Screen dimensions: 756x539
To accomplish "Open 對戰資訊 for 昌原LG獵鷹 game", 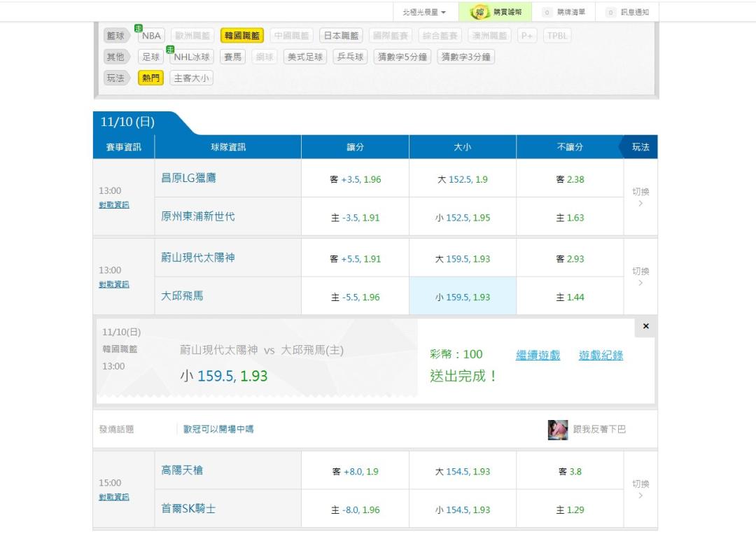I will point(114,205).
